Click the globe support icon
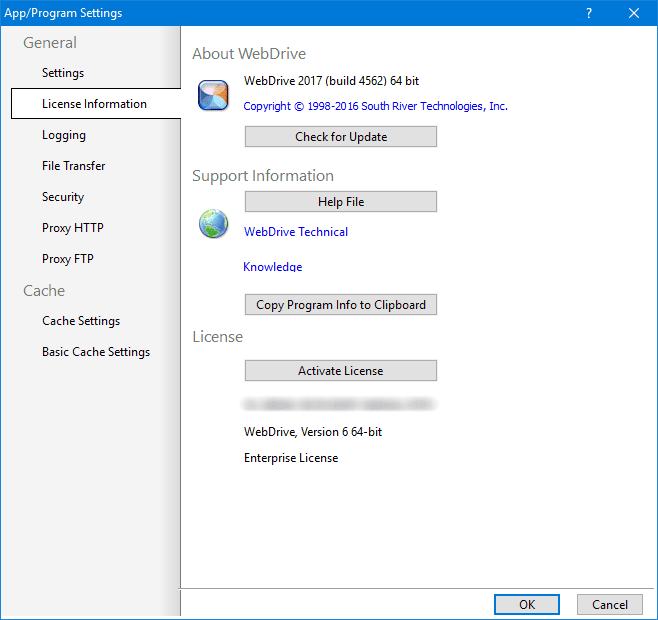This screenshot has height=620, width=658. [x=214, y=223]
